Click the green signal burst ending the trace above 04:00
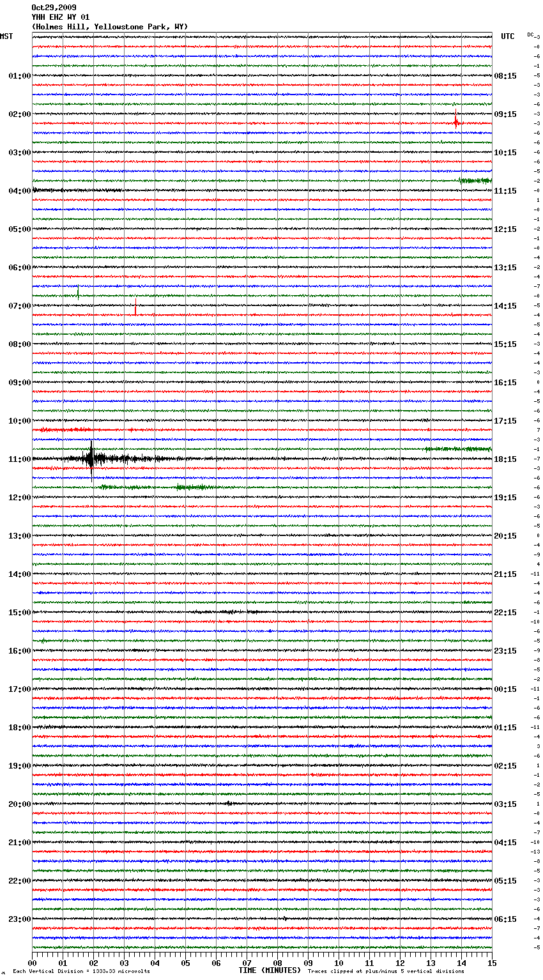The image size is (543, 980). [x=475, y=181]
